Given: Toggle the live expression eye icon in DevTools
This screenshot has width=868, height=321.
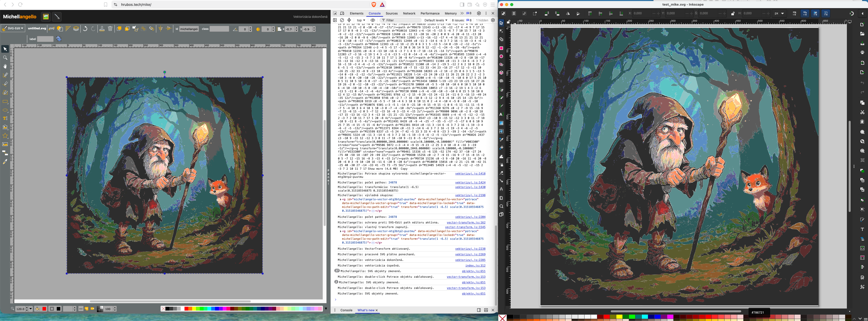Looking at the screenshot, I should (x=373, y=20).
